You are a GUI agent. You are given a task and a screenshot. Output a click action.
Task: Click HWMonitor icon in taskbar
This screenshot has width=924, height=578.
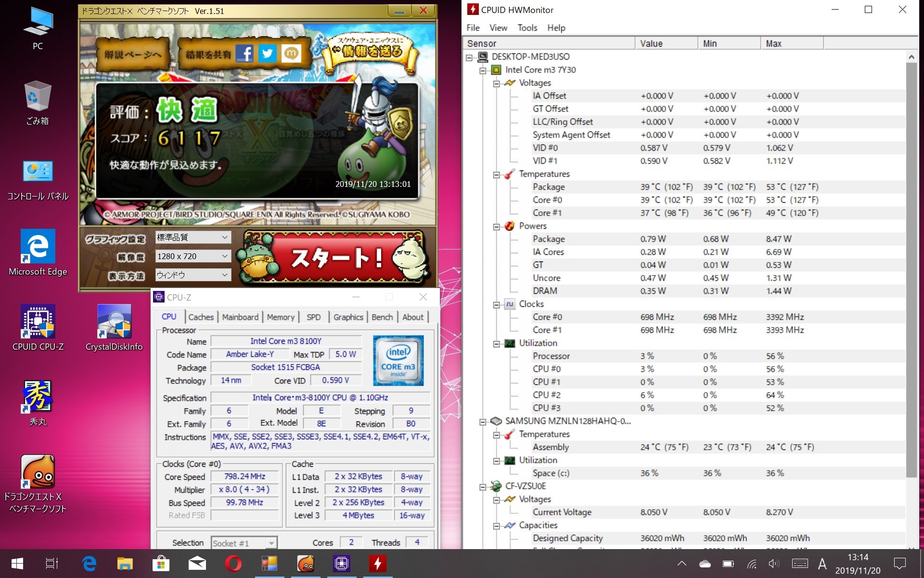377,563
